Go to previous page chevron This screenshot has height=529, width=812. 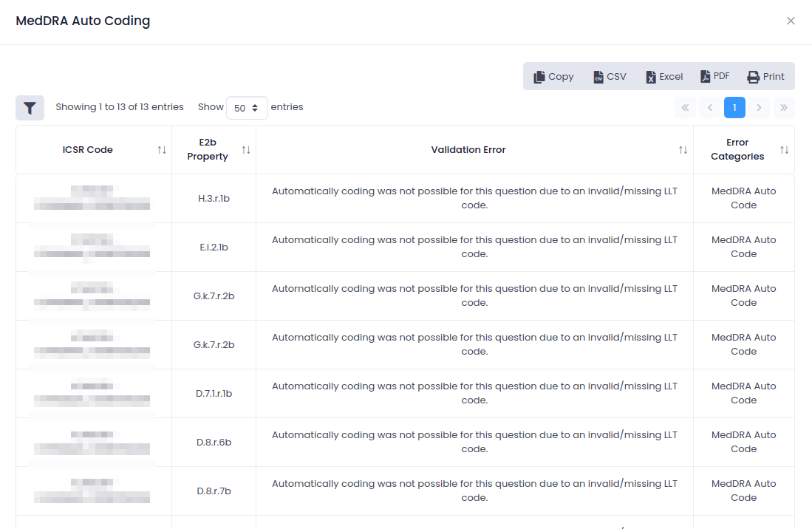(710, 108)
